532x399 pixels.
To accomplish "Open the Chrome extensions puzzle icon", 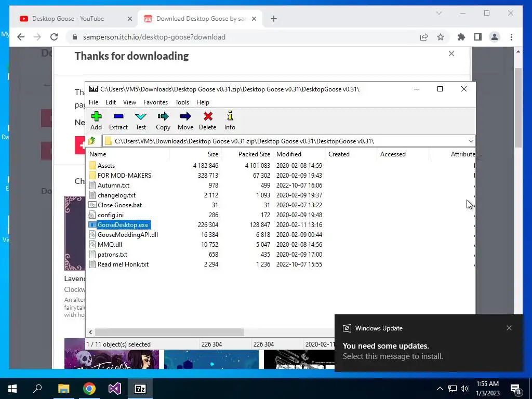I will click(x=461, y=37).
